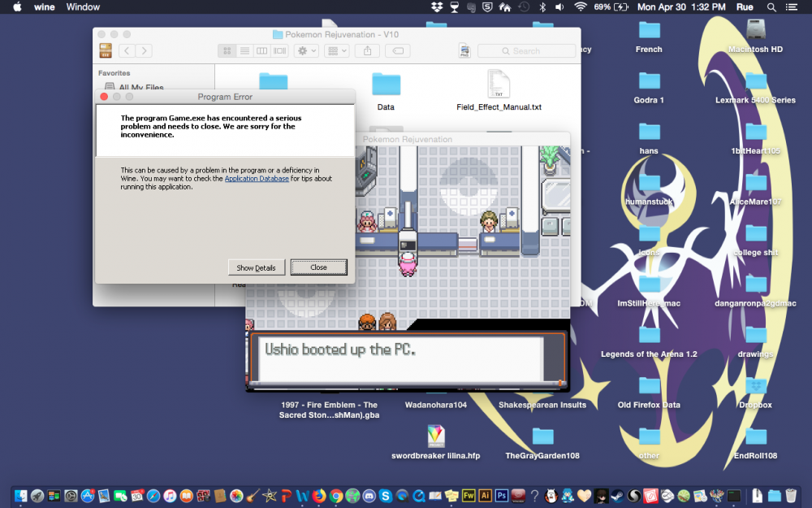Open App Store from the Dock

coord(87,496)
